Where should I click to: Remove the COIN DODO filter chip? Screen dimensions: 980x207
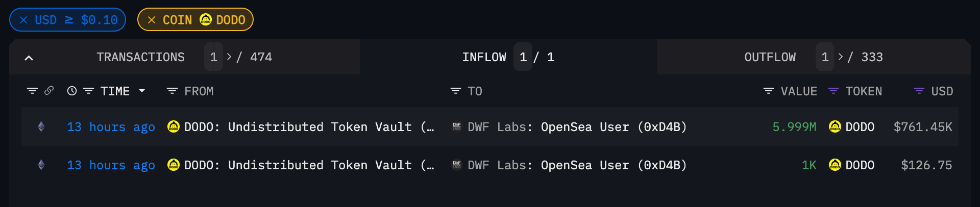click(x=152, y=20)
